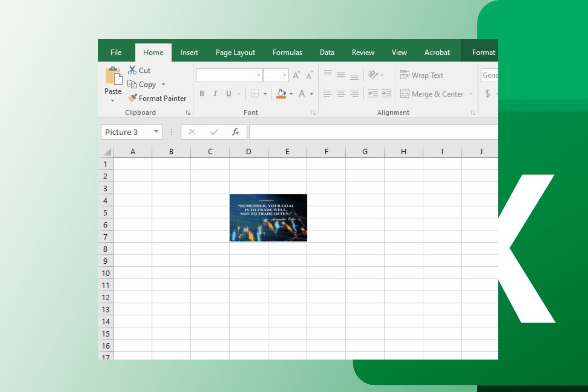Open the Home ribbon tab
This screenshot has width=588, height=392.
153,52
